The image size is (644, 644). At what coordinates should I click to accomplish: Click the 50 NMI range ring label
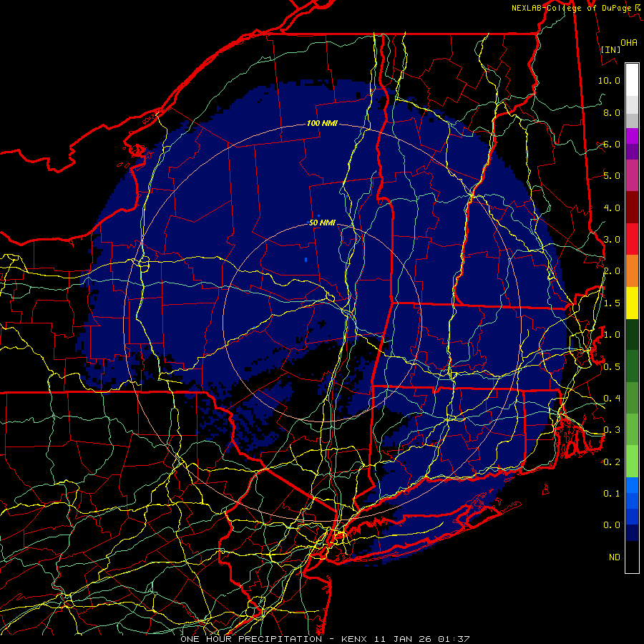tap(322, 223)
